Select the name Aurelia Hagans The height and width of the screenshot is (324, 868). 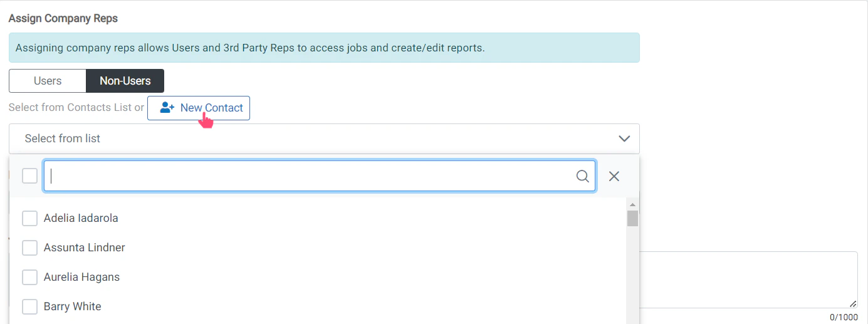coord(81,277)
